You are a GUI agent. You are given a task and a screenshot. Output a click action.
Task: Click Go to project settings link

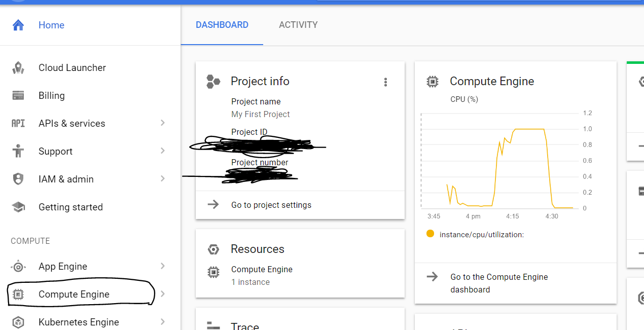(271, 205)
